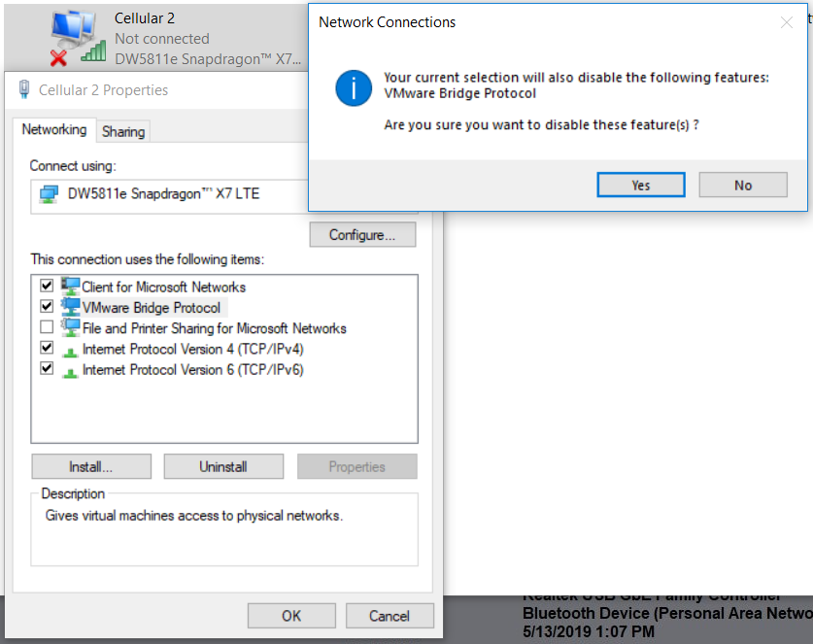Click the Internet Protocol Version 6 icon
813x644 pixels.
tap(68, 368)
